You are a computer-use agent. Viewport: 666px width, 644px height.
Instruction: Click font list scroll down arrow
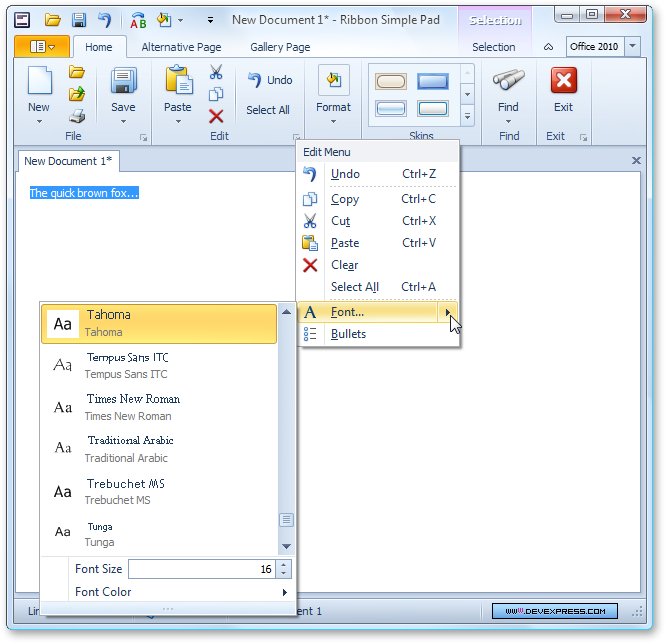tap(286, 546)
